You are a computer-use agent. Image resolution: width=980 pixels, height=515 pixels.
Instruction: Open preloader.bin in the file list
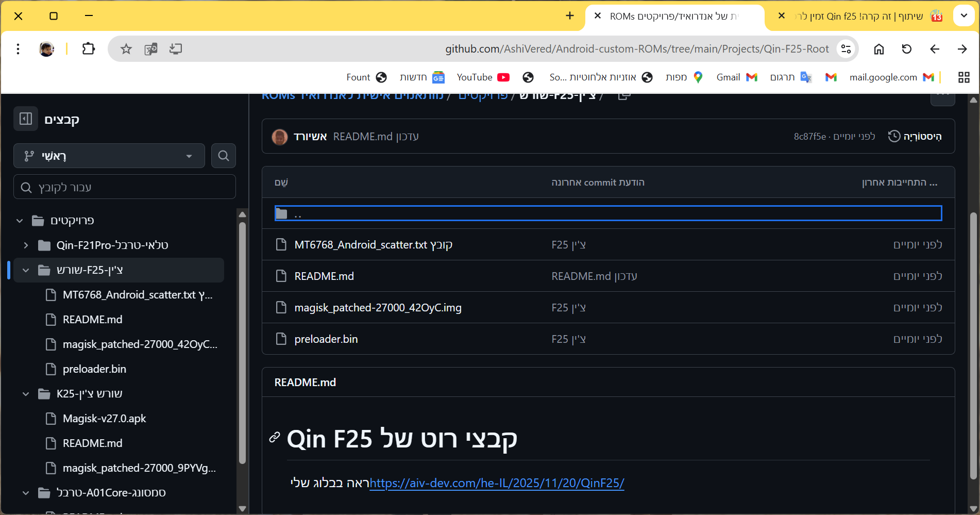coord(326,339)
